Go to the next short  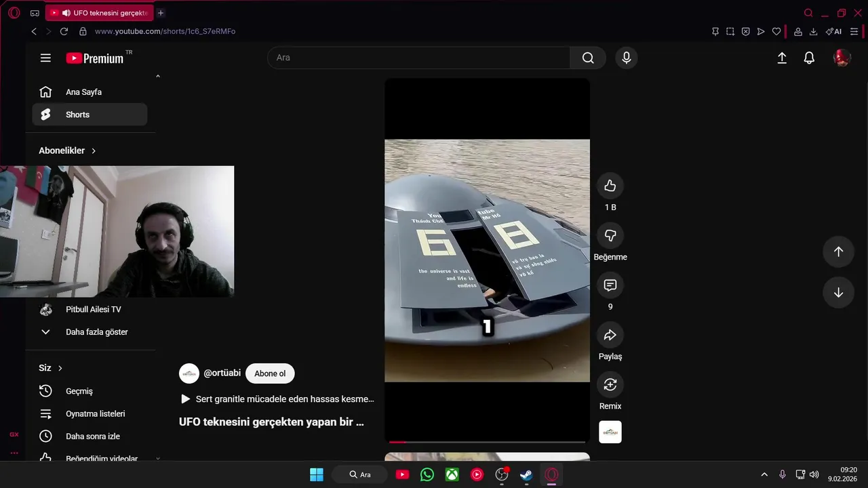838,293
